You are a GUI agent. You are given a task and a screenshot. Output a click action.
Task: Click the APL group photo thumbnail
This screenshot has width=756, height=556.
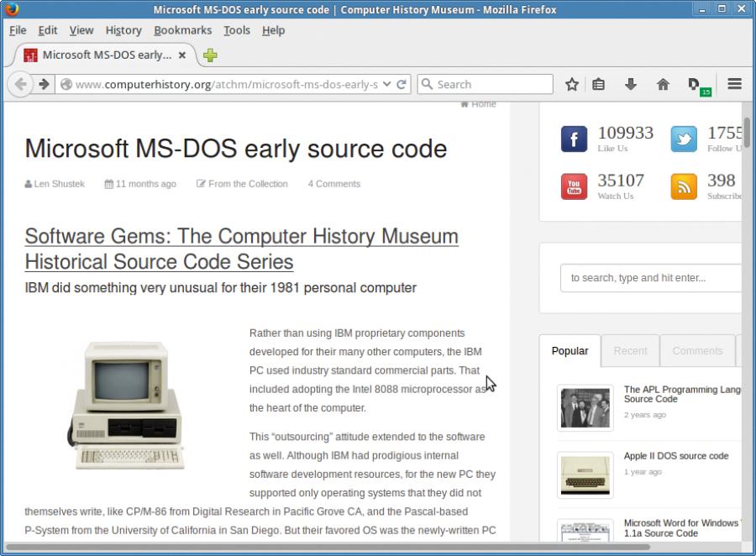[585, 408]
